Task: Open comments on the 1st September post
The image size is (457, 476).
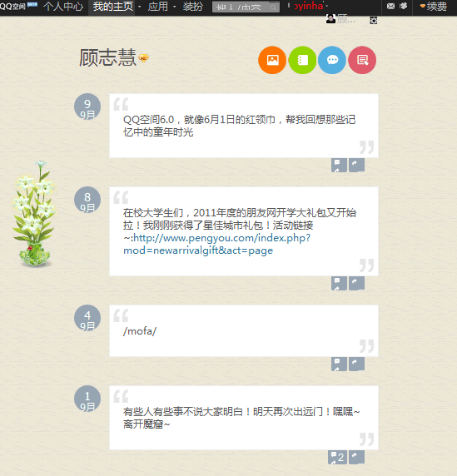Action: [x=337, y=458]
